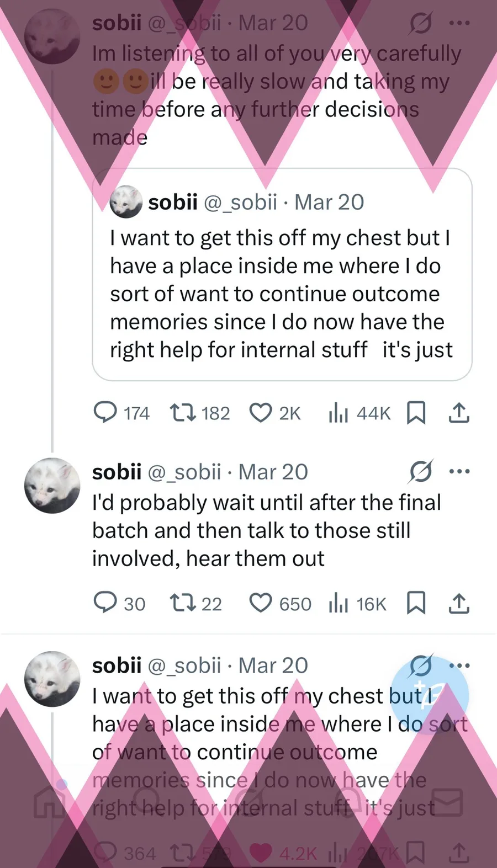The width and height of the screenshot is (497, 868).
Task: Tap the Grok icon on "final batch" tweet
Action: click(x=421, y=472)
